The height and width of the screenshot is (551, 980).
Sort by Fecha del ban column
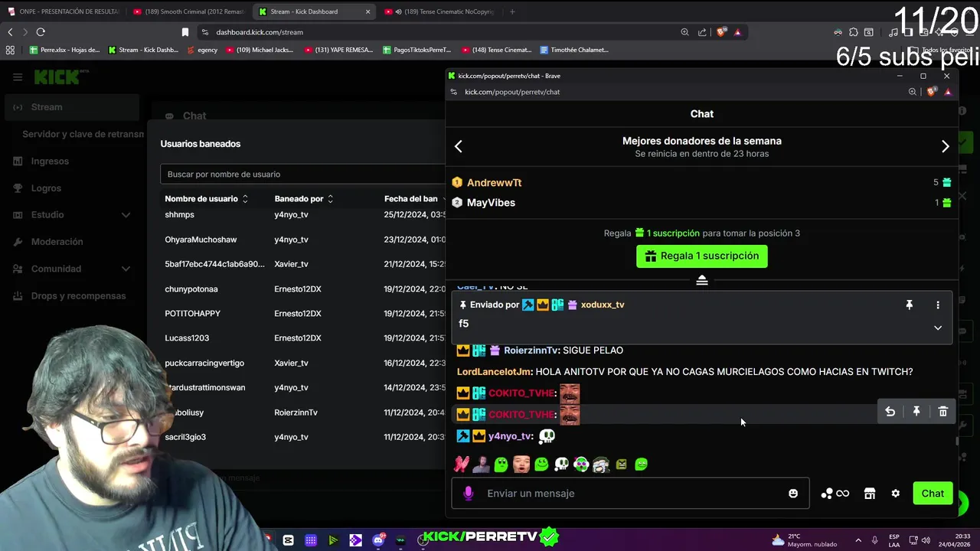point(414,199)
